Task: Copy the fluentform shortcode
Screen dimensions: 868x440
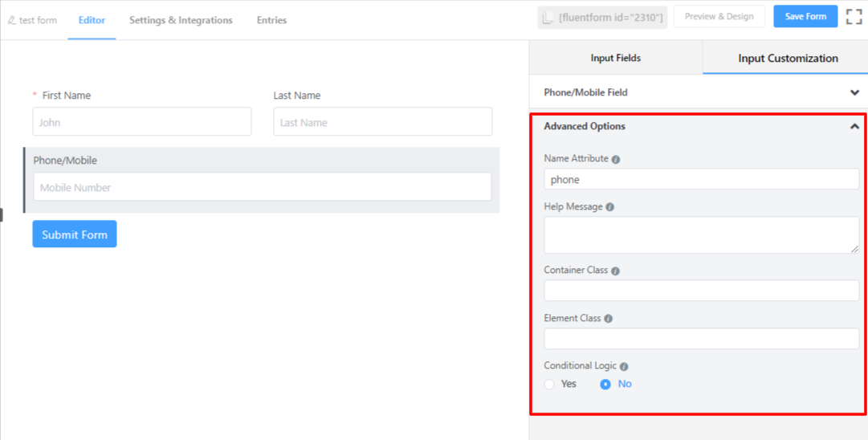Action: 602,18
